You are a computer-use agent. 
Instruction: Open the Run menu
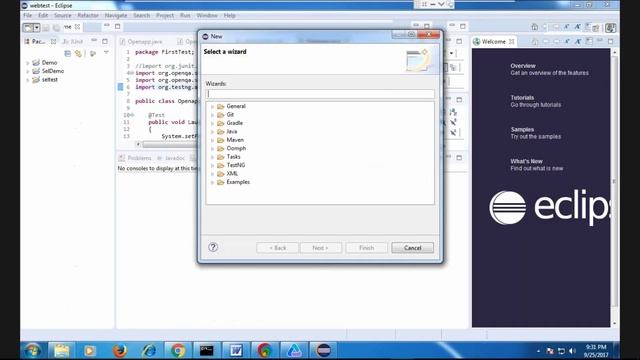185,16
